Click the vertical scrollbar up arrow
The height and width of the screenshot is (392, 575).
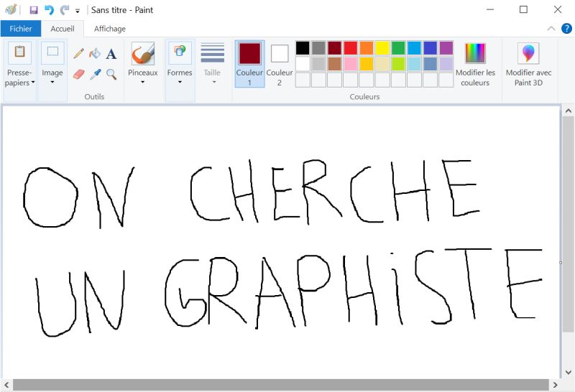point(569,111)
